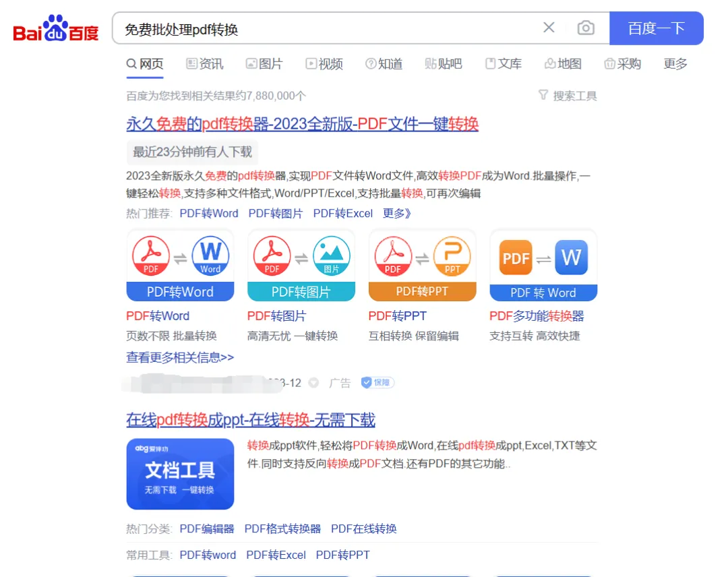Click the 互相转换 保留编辑 description text

pyautogui.click(x=414, y=336)
